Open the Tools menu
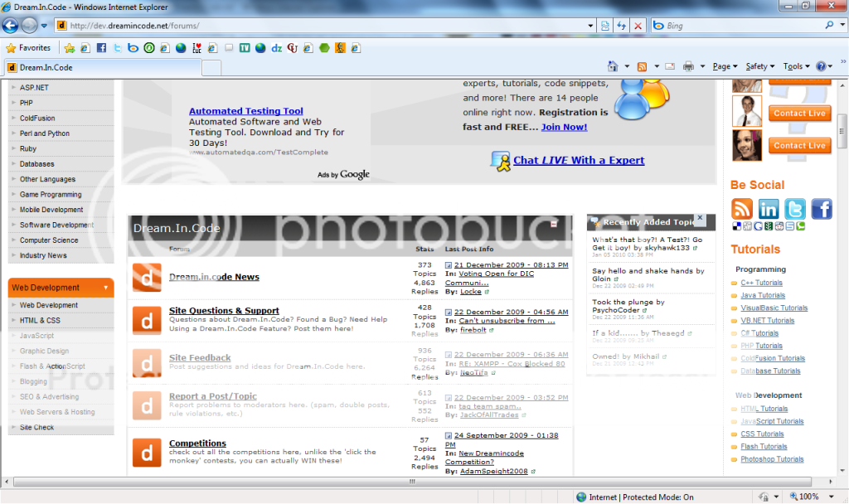This screenshot has height=504, width=849. 797,66
